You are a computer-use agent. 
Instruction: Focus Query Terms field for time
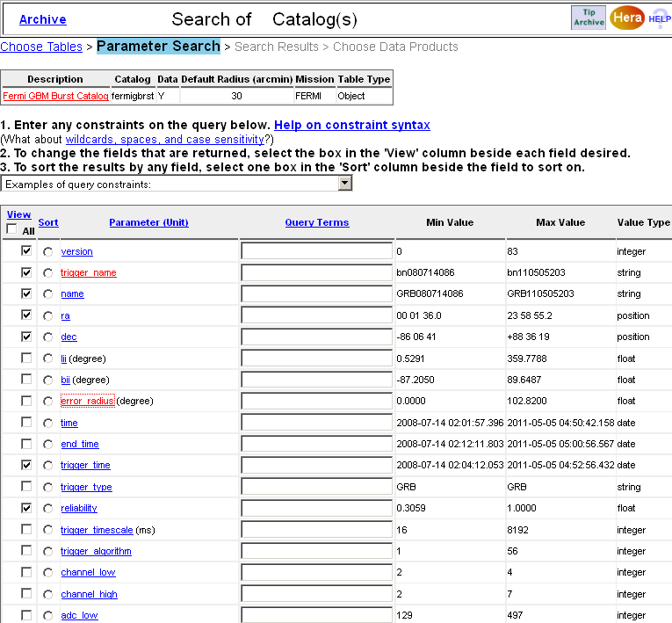(317, 423)
